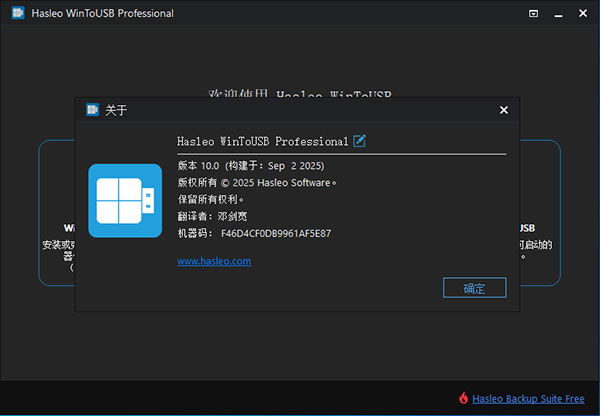Close the 关于 dialog with X button

505,110
